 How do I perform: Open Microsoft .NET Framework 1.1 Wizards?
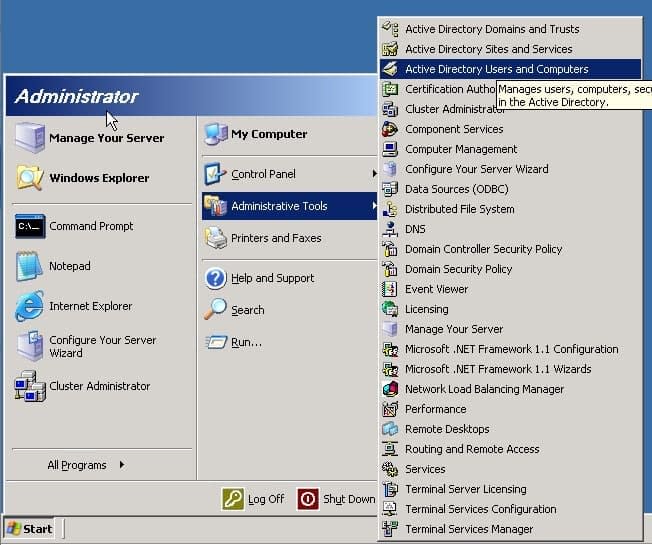point(510,369)
